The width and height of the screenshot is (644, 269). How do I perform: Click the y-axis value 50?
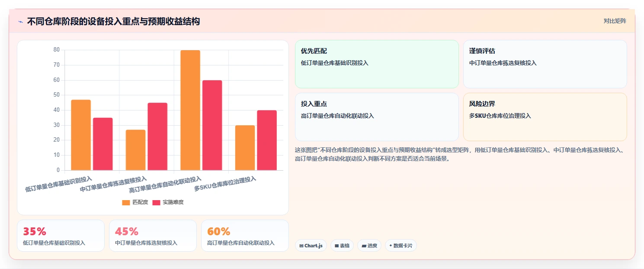(56, 95)
